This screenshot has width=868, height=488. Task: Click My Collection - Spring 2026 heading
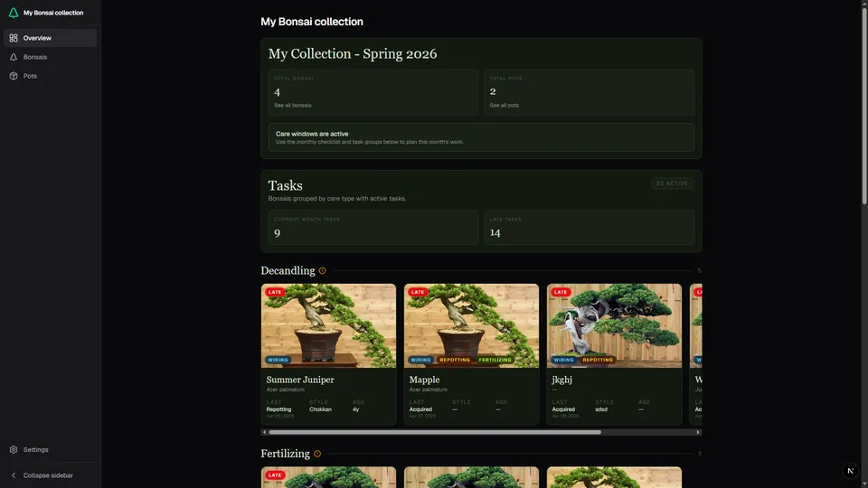[353, 53]
